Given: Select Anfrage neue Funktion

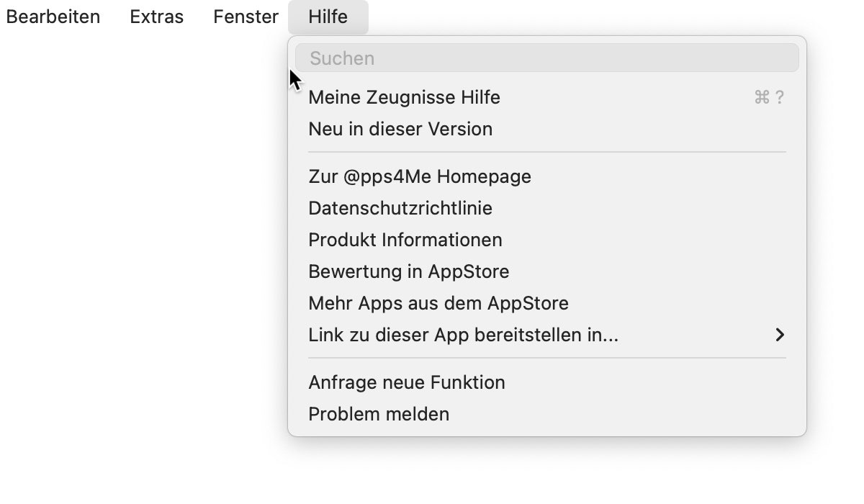Looking at the screenshot, I should (x=547, y=382).
